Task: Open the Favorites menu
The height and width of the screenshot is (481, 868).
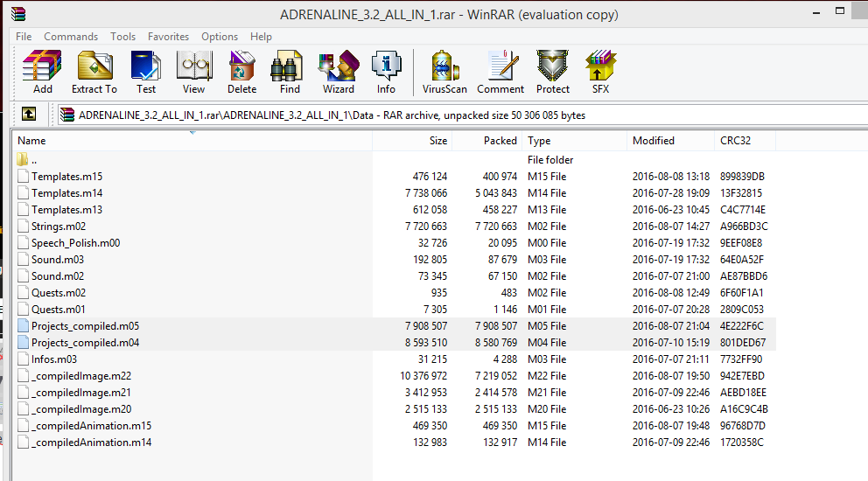Action: (168, 37)
